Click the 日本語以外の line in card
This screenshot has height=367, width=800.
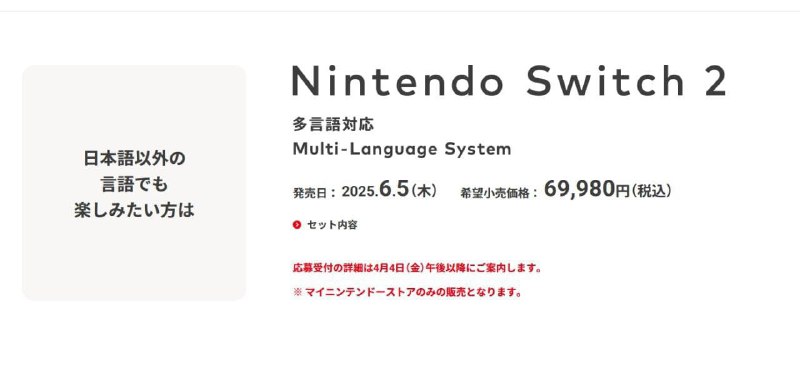tap(134, 158)
